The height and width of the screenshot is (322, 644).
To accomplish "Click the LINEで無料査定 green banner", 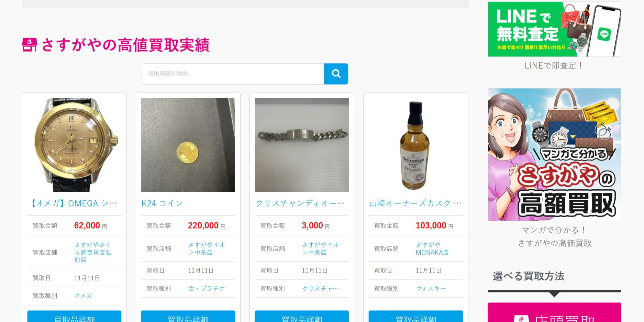I will click(554, 29).
